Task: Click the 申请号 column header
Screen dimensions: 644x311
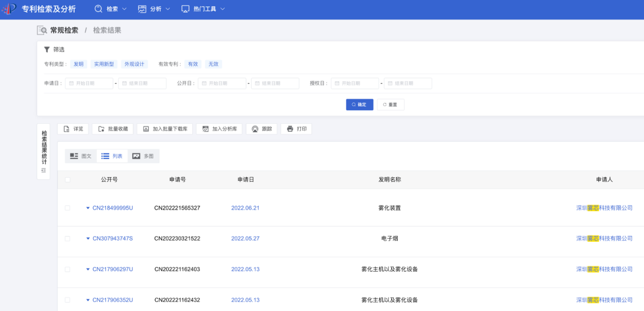Action: click(177, 180)
